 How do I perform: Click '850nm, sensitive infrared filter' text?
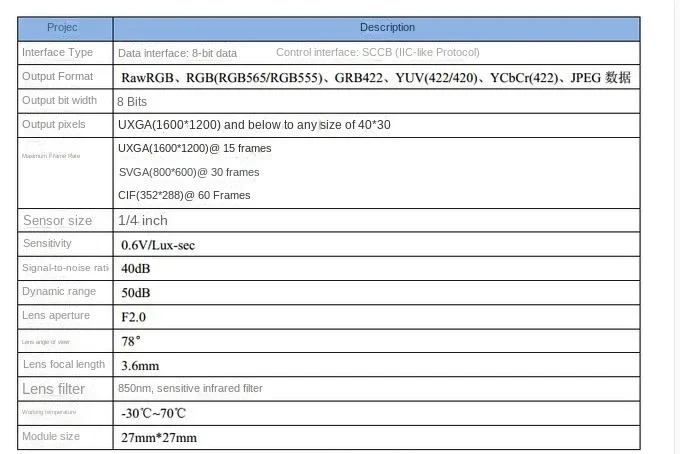click(190, 388)
